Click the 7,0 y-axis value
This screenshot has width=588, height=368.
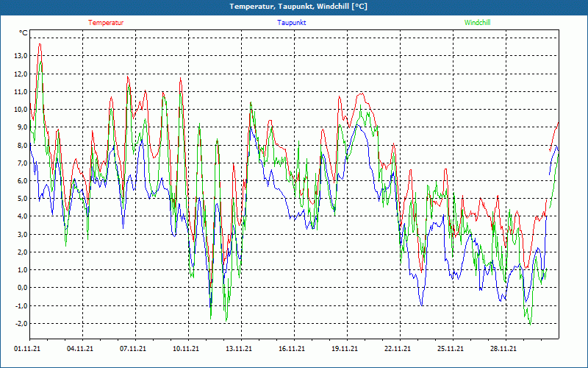[22, 163]
